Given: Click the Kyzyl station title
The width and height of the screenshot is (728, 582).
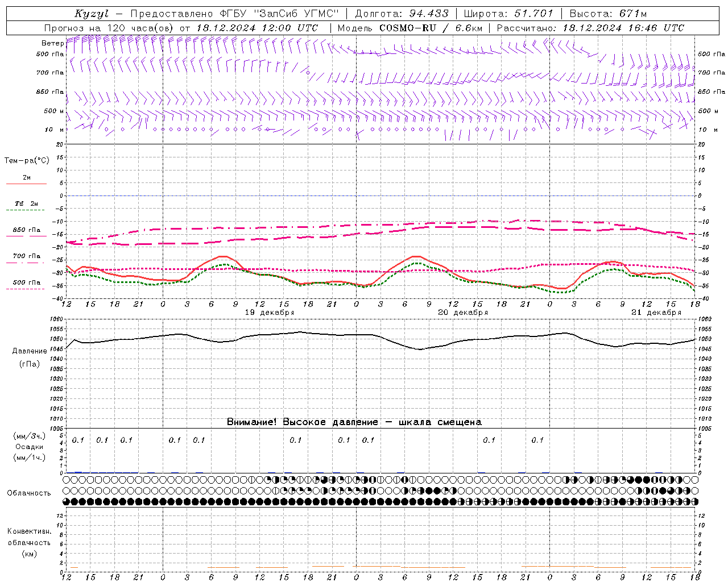Looking at the screenshot, I should click(91, 14).
